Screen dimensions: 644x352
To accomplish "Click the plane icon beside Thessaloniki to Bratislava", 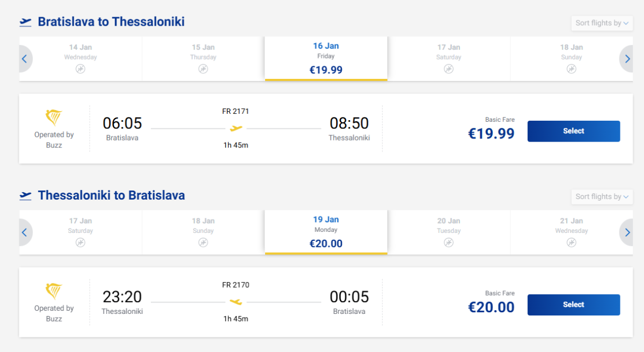I will [26, 195].
